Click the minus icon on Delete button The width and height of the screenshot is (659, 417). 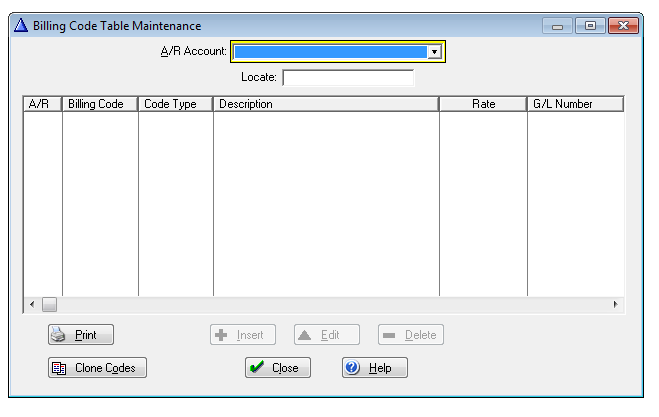coord(390,335)
